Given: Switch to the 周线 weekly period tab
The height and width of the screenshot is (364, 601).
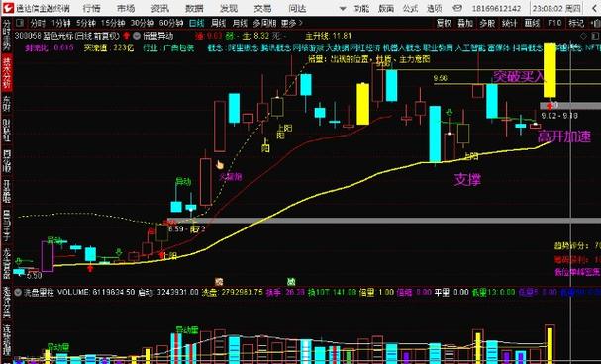Looking at the screenshot, I should tap(218, 24).
